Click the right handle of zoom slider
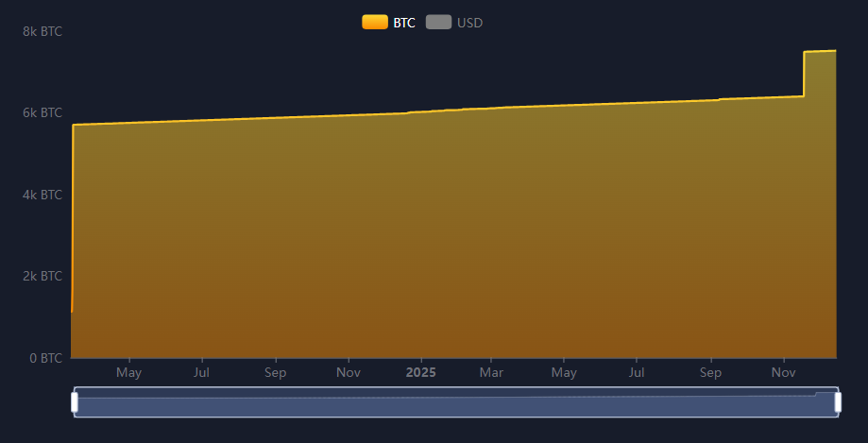868x443 pixels. tap(838, 402)
